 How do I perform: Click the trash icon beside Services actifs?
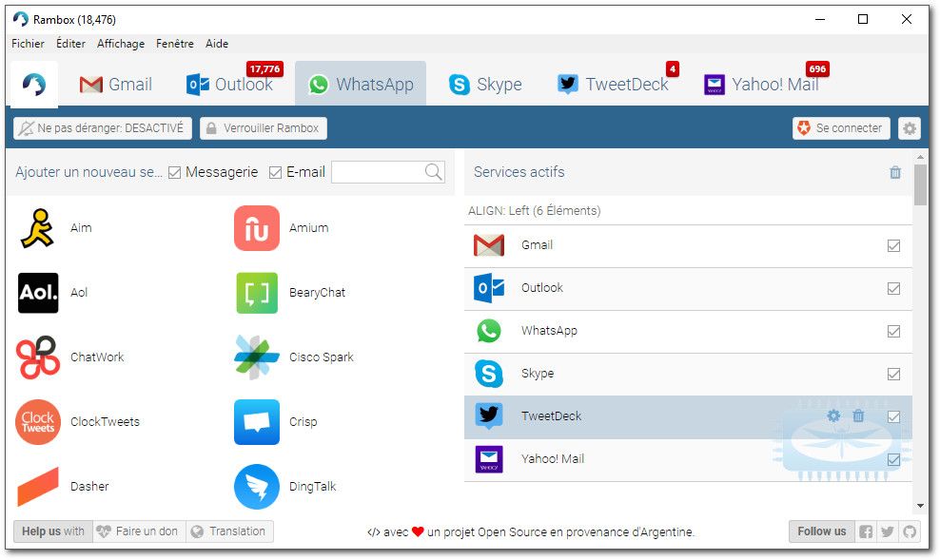coord(895,172)
